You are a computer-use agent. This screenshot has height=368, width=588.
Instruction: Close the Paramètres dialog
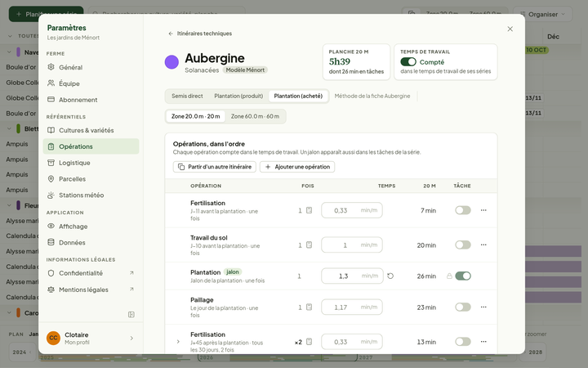pos(510,29)
